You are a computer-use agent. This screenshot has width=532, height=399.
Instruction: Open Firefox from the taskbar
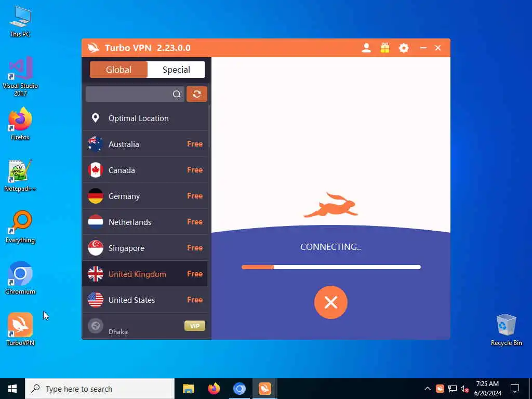[214, 389]
